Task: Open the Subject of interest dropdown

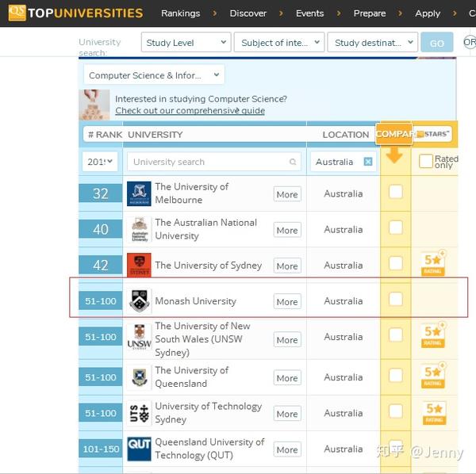Action: 279,43
